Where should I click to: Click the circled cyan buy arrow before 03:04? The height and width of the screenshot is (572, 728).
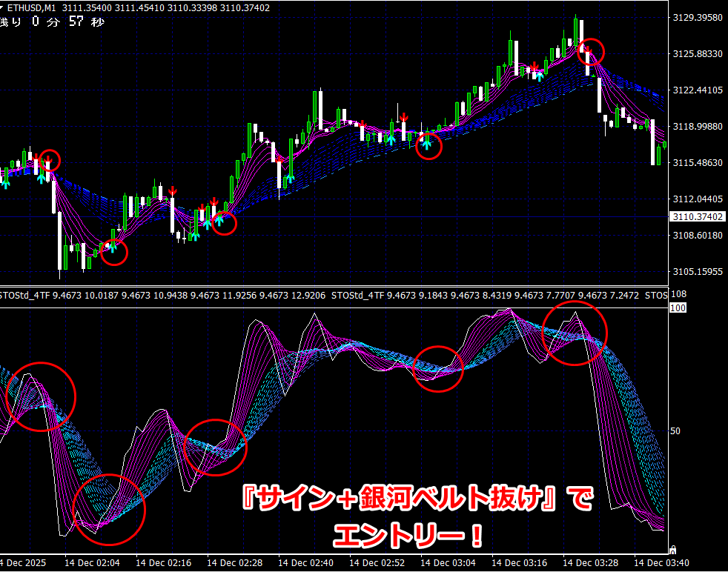coord(426,145)
